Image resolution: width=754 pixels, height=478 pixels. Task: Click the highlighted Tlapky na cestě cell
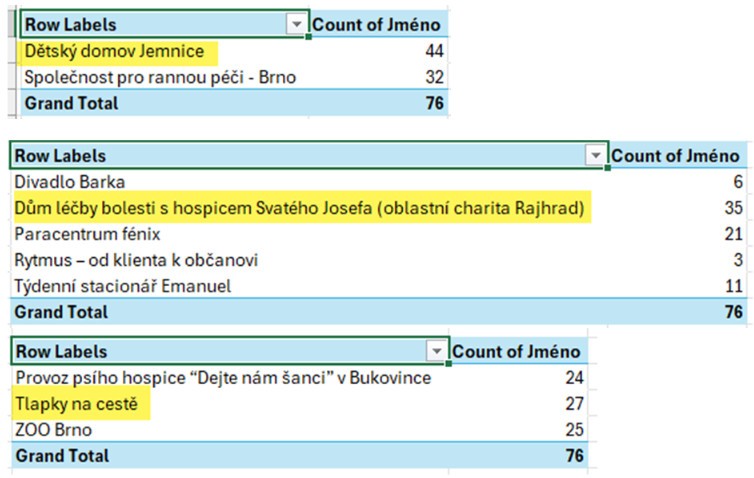[81, 404]
